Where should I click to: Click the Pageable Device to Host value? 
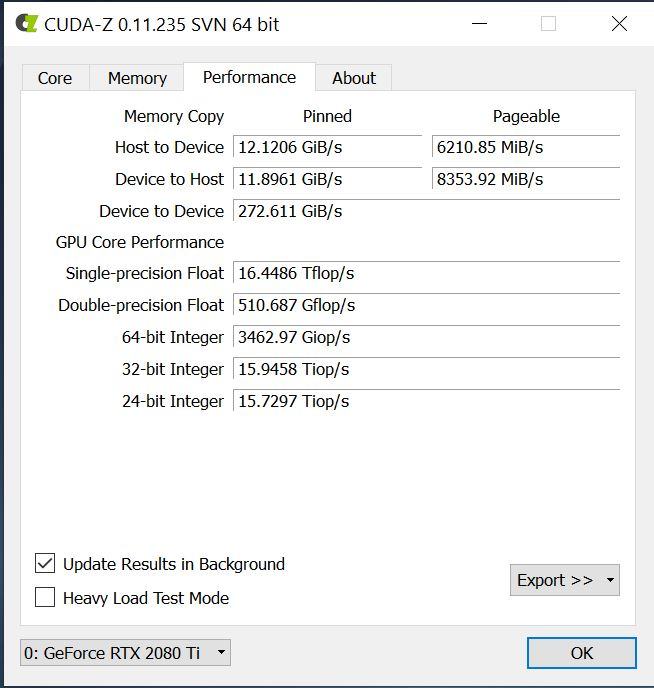point(525,179)
